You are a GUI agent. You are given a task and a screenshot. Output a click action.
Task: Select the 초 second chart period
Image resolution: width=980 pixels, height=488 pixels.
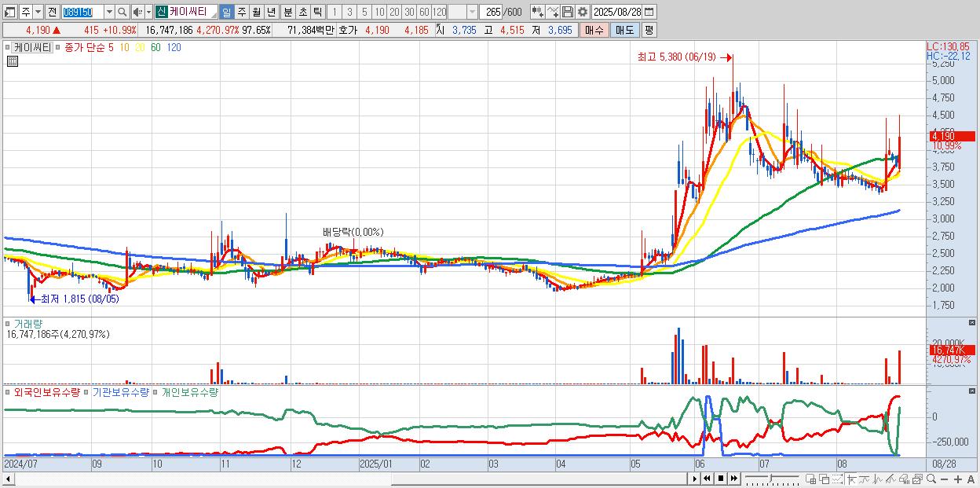tap(302, 12)
